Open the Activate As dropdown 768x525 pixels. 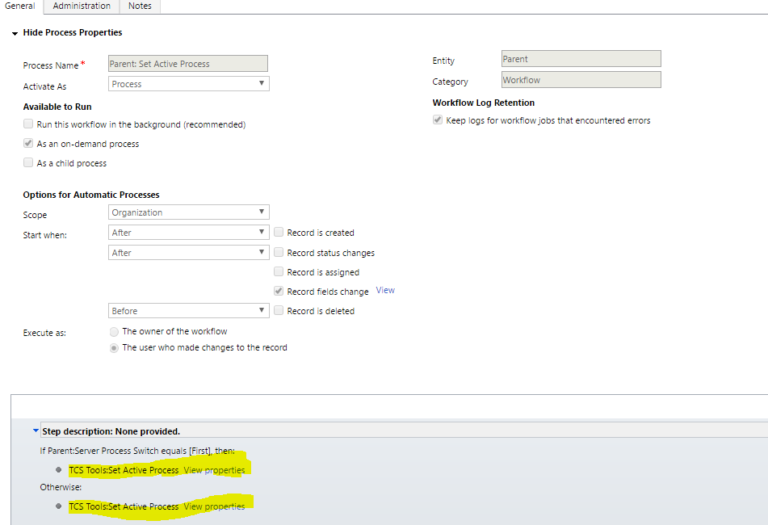pos(189,84)
